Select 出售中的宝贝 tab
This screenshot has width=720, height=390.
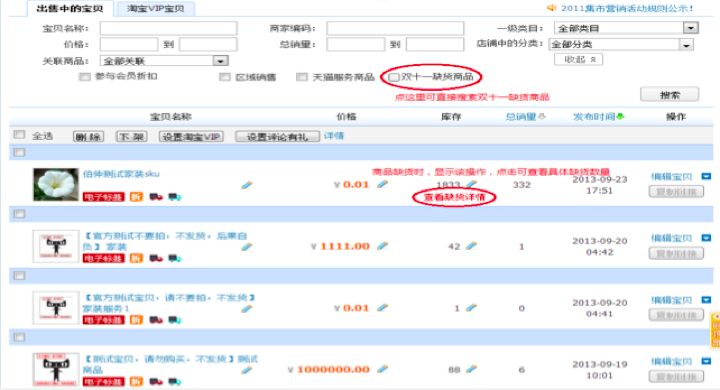70,8
